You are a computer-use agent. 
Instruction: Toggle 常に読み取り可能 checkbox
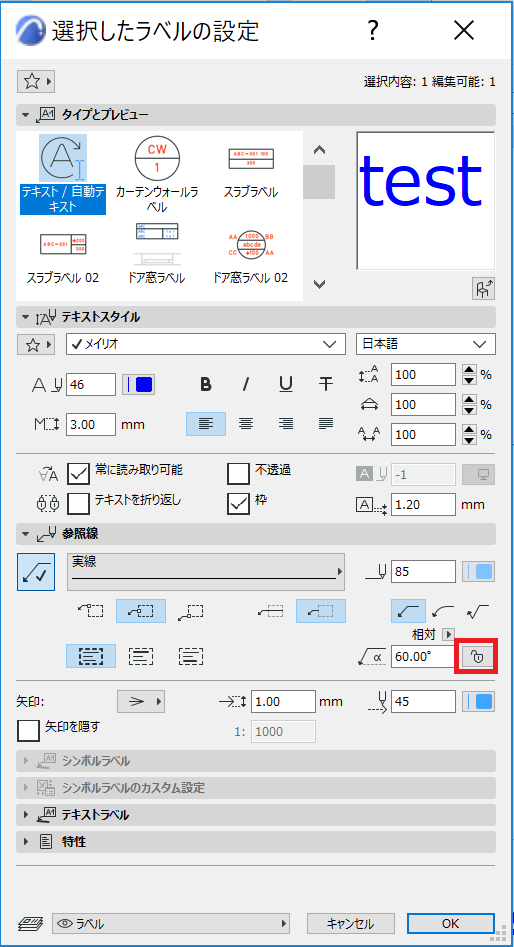[x=79, y=475]
